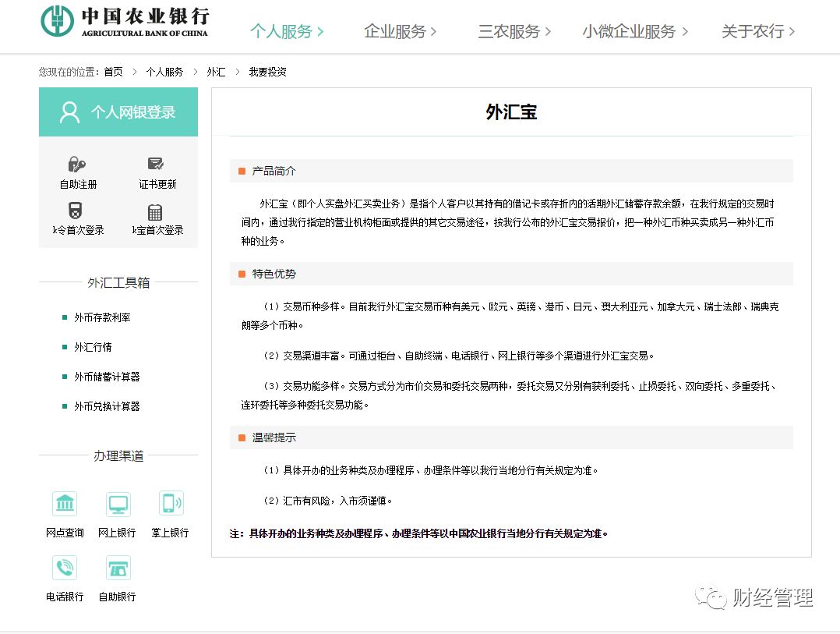Image resolution: width=840 pixels, height=634 pixels.
Task: Click the 外汇宝 page title
Action: (x=511, y=112)
